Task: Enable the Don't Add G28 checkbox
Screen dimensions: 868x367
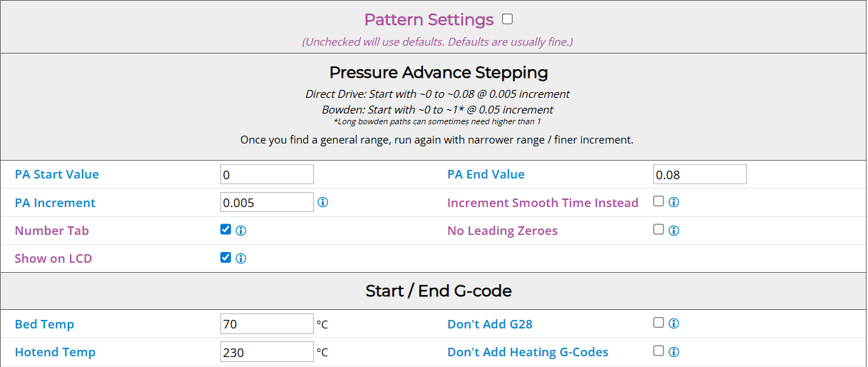Action: [658, 323]
